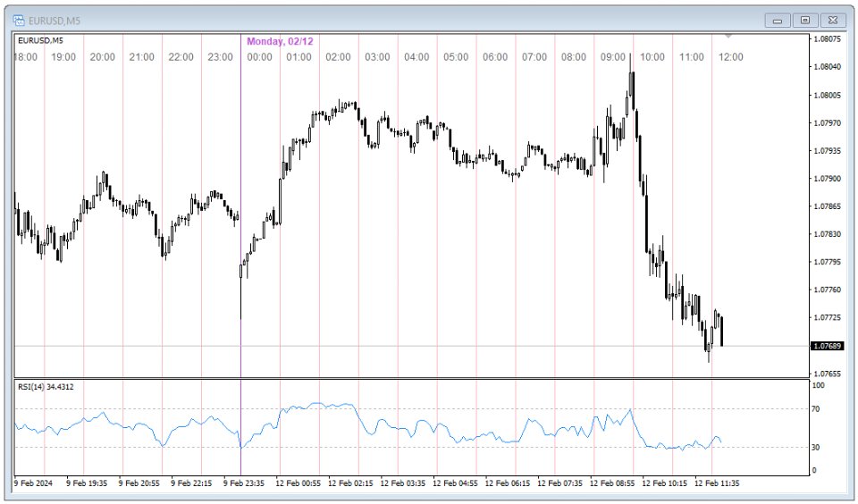Click the 30 level on RSI scale
This screenshot has width=858, height=504.
(x=815, y=447)
